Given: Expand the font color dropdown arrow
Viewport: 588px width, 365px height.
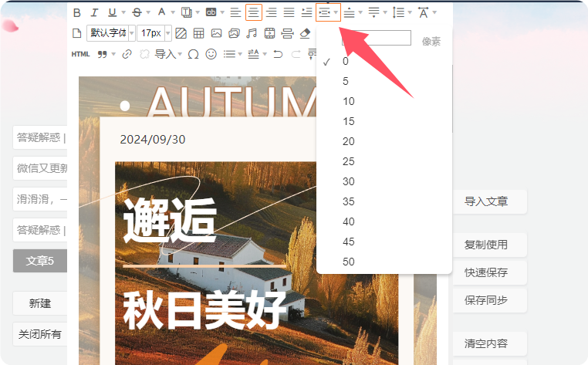Looking at the screenshot, I should click(173, 13).
